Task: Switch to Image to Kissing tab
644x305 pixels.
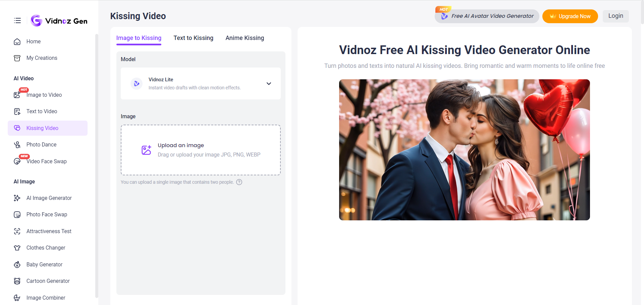Action: pyautogui.click(x=139, y=38)
